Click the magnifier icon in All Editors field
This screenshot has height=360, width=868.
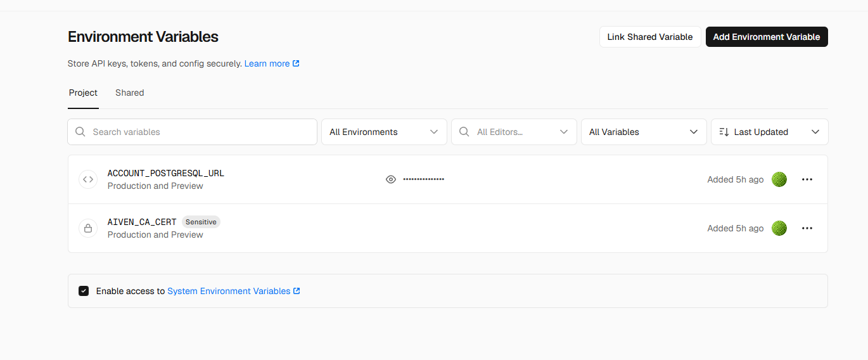coord(464,132)
